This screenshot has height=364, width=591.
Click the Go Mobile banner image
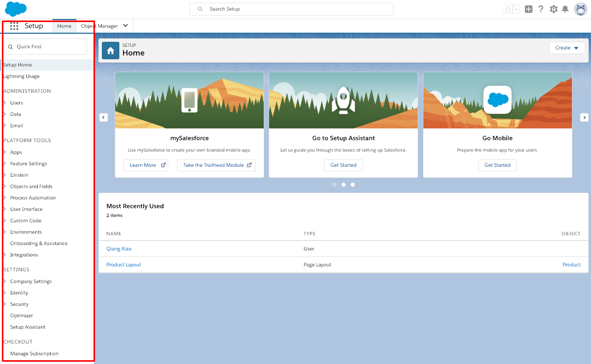(x=498, y=100)
